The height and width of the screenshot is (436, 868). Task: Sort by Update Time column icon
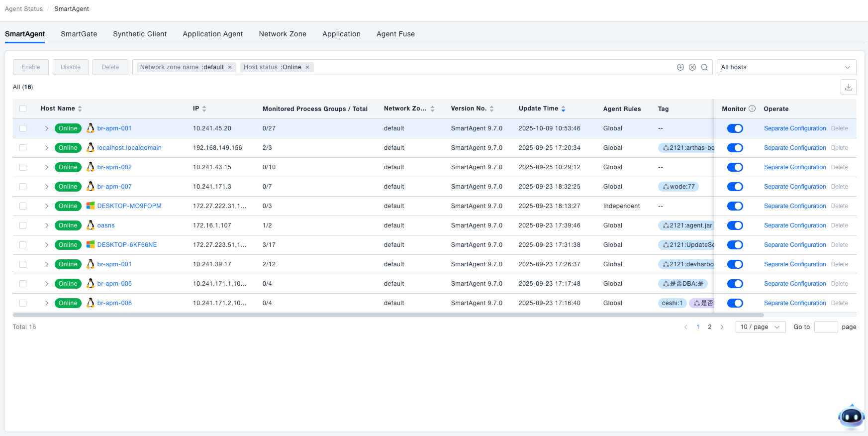(x=563, y=109)
